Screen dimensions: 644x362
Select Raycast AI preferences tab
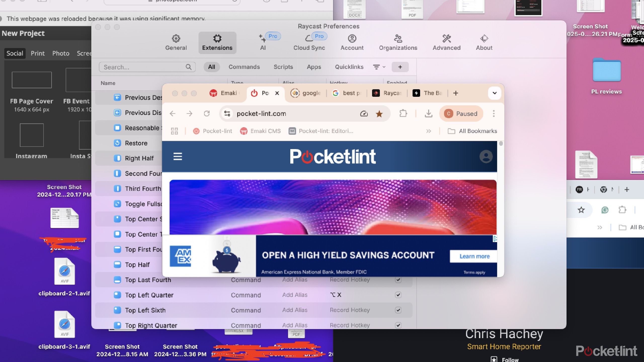pyautogui.click(x=263, y=42)
